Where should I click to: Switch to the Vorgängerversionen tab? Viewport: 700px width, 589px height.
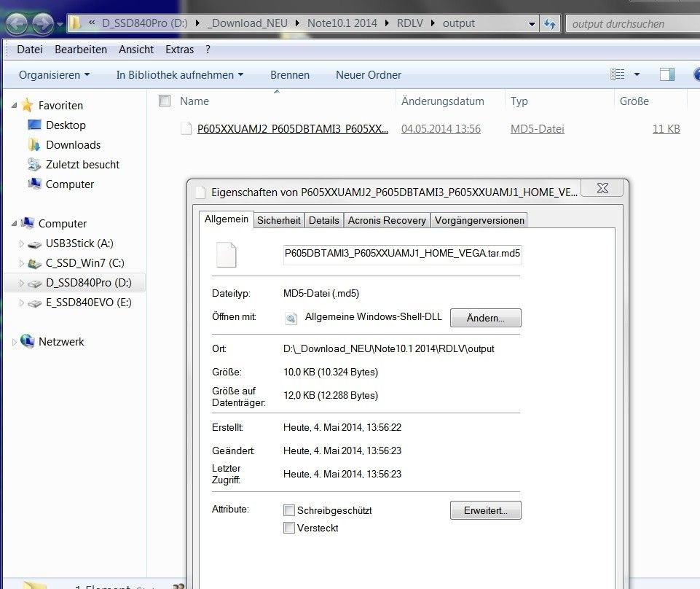pyautogui.click(x=479, y=220)
